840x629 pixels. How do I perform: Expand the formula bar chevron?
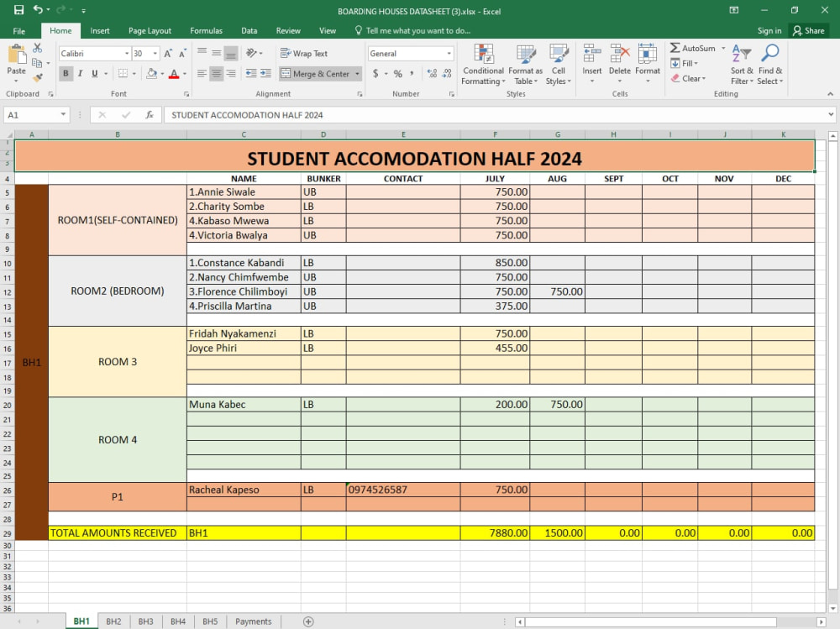point(831,114)
